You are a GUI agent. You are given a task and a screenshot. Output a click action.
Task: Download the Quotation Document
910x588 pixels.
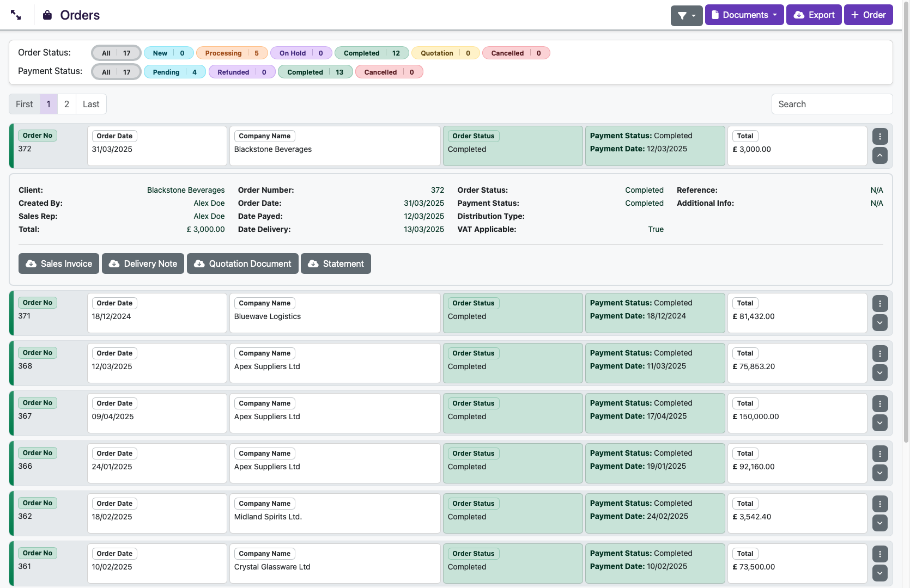(242, 264)
